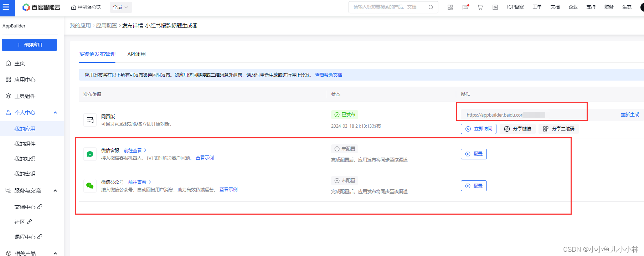Select 我的知识 in the sidebar
This screenshot has height=256, width=644.
pos(25,159)
